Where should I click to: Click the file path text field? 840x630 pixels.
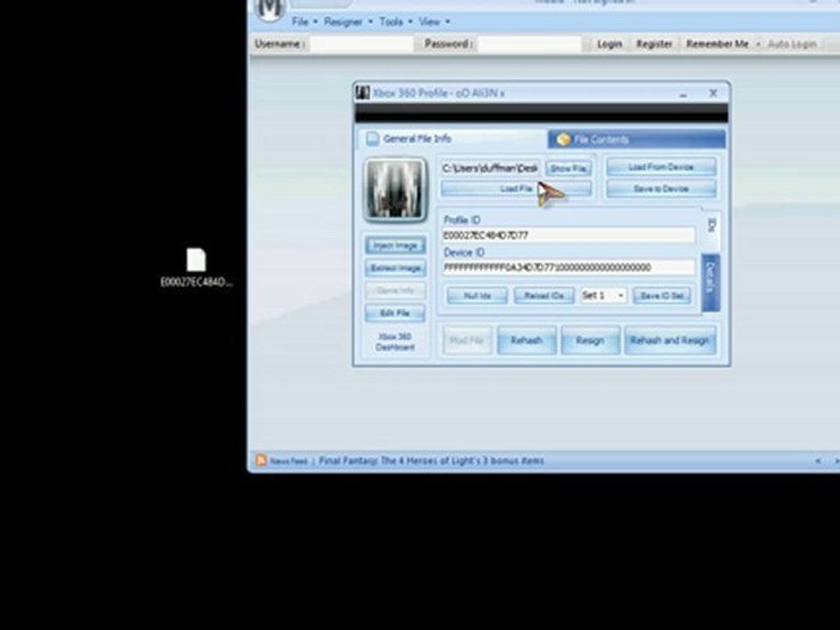click(490, 168)
